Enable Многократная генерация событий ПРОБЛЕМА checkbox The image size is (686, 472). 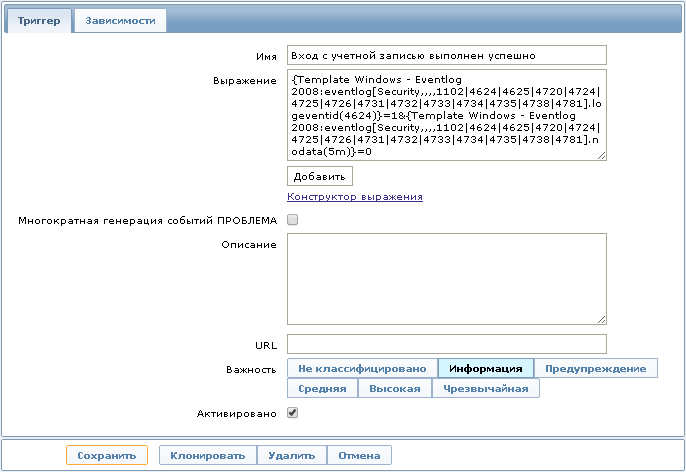coord(293,219)
